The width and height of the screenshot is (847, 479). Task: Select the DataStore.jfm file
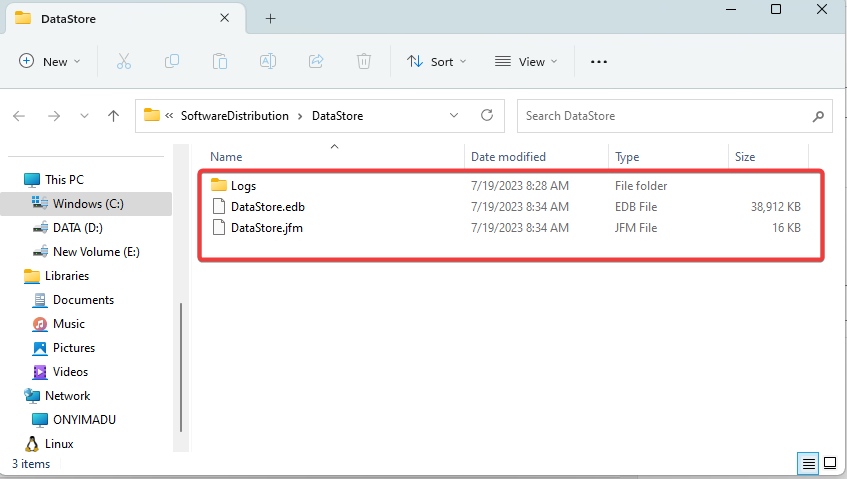267,228
